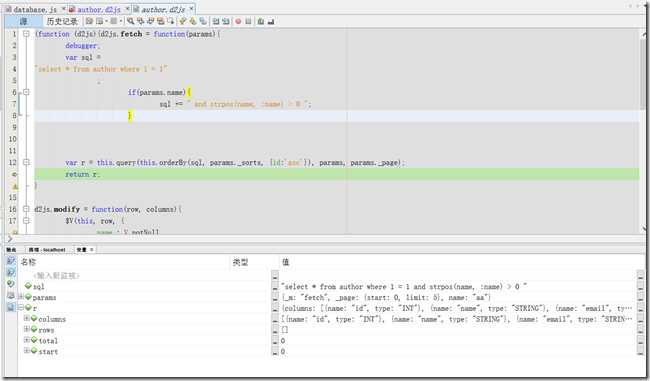Open the Back history dropdown arrow
The width and height of the screenshot is (650, 381).
click(x=106, y=21)
